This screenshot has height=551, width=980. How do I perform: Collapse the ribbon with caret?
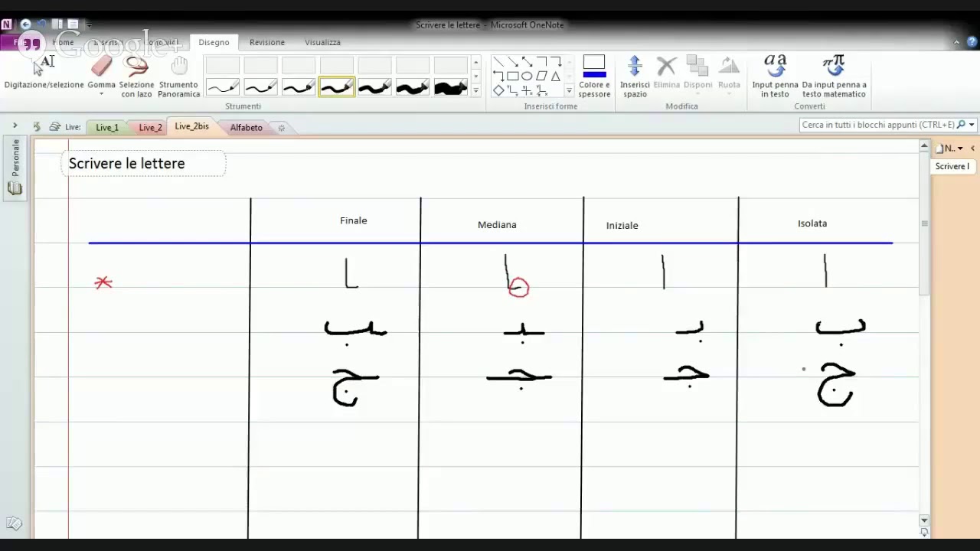[x=957, y=42]
